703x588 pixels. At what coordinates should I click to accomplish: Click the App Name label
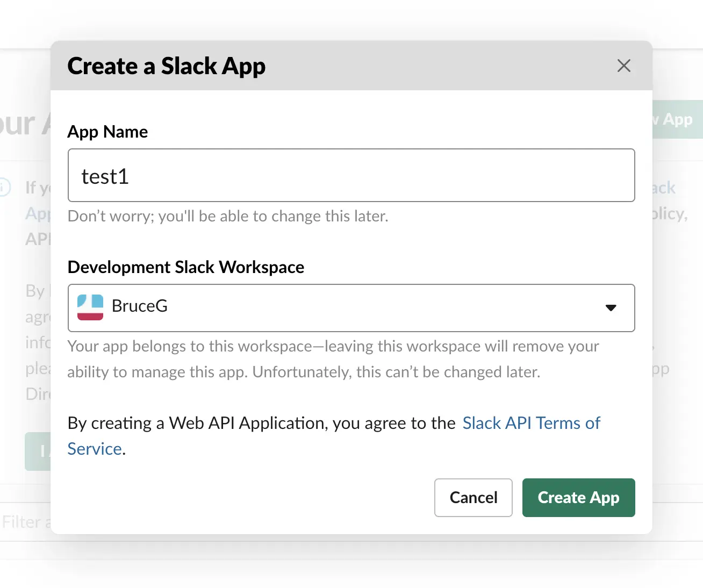pyautogui.click(x=107, y=132)
